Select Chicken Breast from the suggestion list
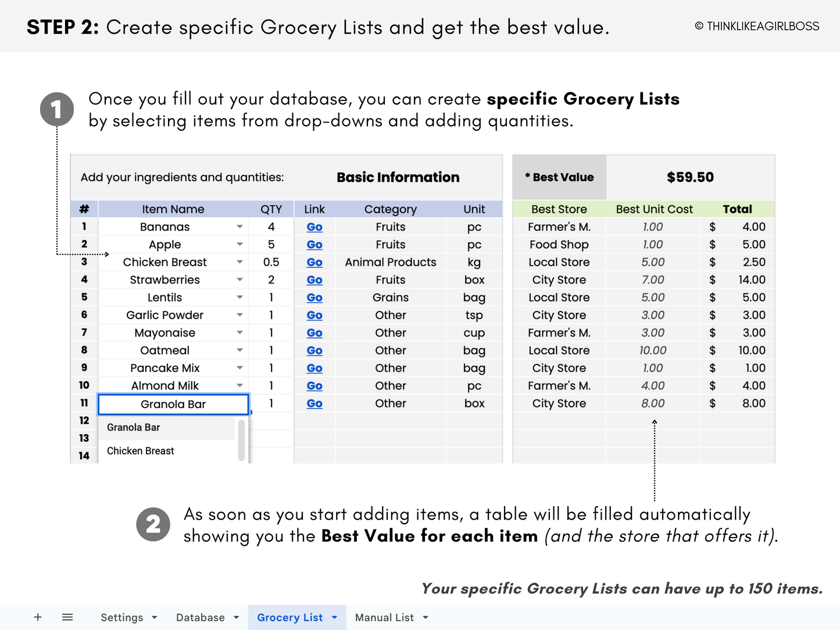 pyautogui.click(x=140, y=450)
